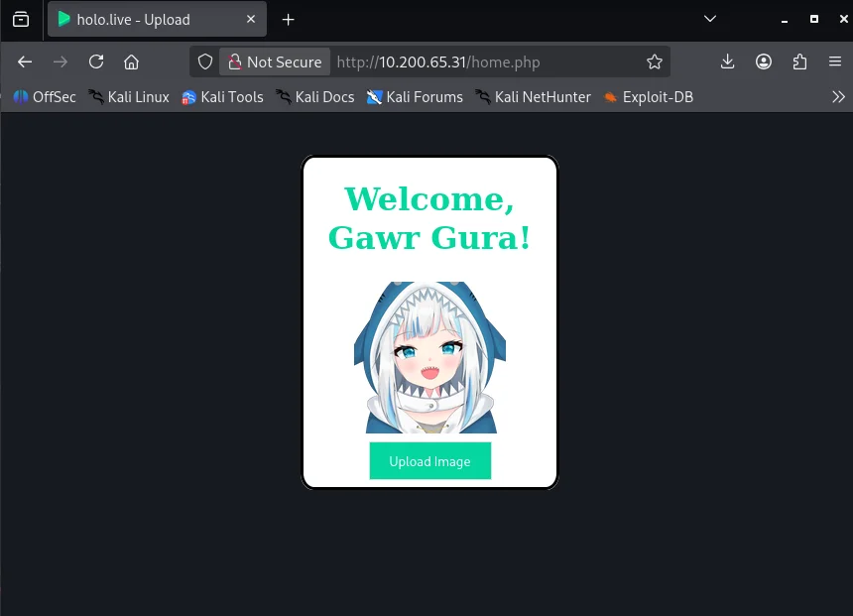The width and height of the screenshot is (853, 616).
Task: Select the holo.live - Upload tab
Action: point(149,19)
